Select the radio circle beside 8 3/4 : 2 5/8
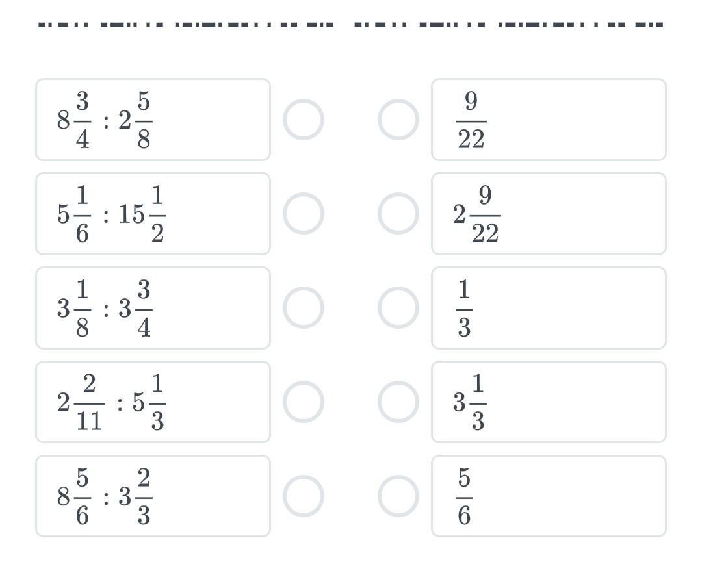 (303, 120)
